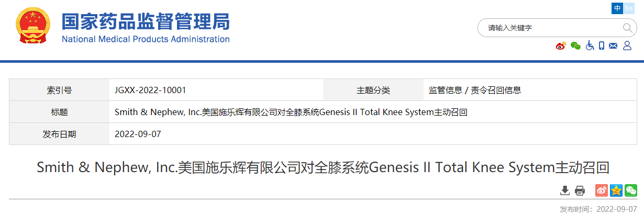Open the header WeChat icon
This screenshot has width=644, height=215.
point(575,46)
